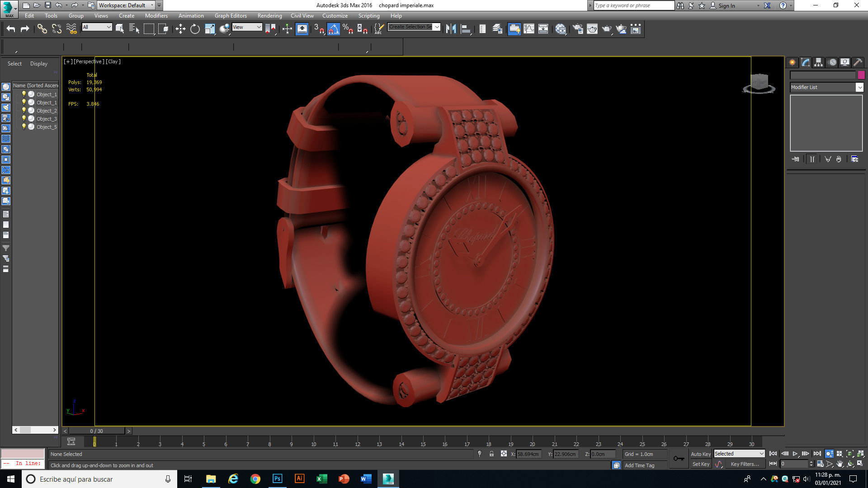
Task: Click the object color magenta swatch
Action: coord(861,75)
